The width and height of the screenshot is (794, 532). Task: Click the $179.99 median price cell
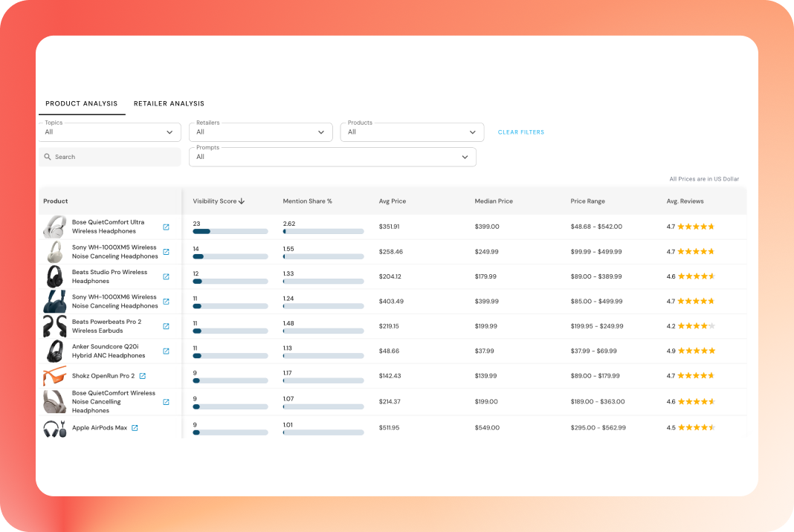pyautogui.click(x=485, y=276)
